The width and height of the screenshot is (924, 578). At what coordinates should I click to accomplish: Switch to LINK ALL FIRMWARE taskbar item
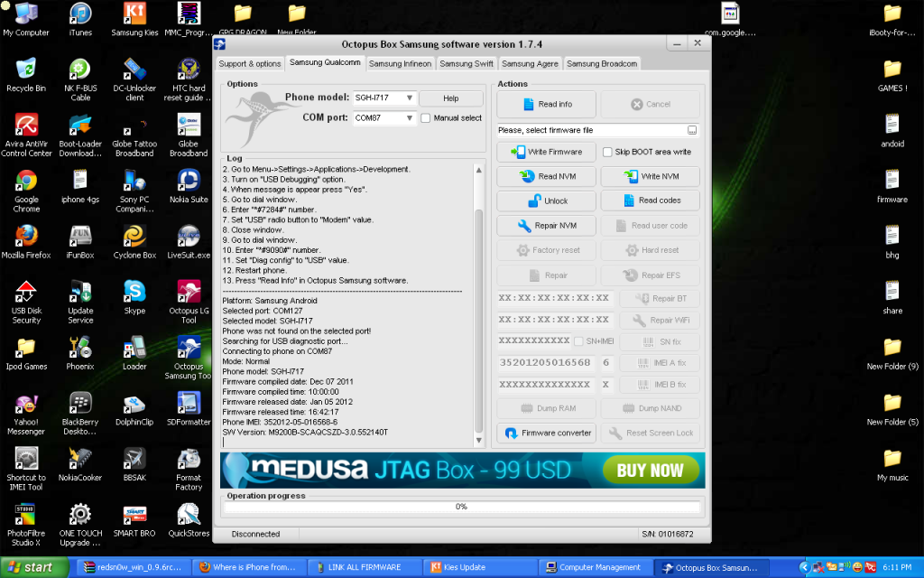365,567
